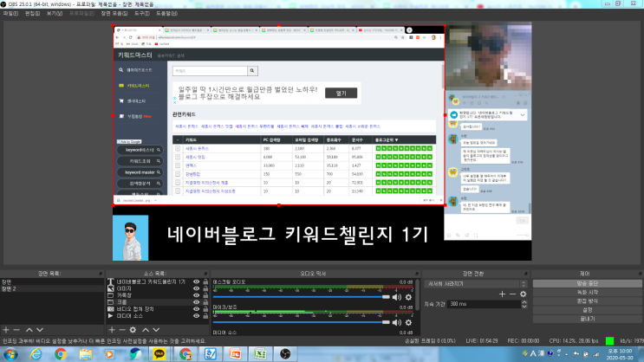Image resolution: width=644 pixels, height=362 pixels.
Task: Toggle the lock on the 미디어 소스 source
Action: [205, 315]
